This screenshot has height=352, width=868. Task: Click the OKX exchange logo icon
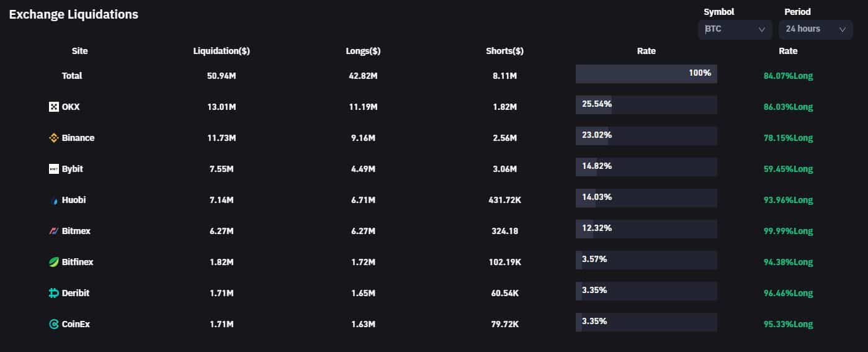54,107
